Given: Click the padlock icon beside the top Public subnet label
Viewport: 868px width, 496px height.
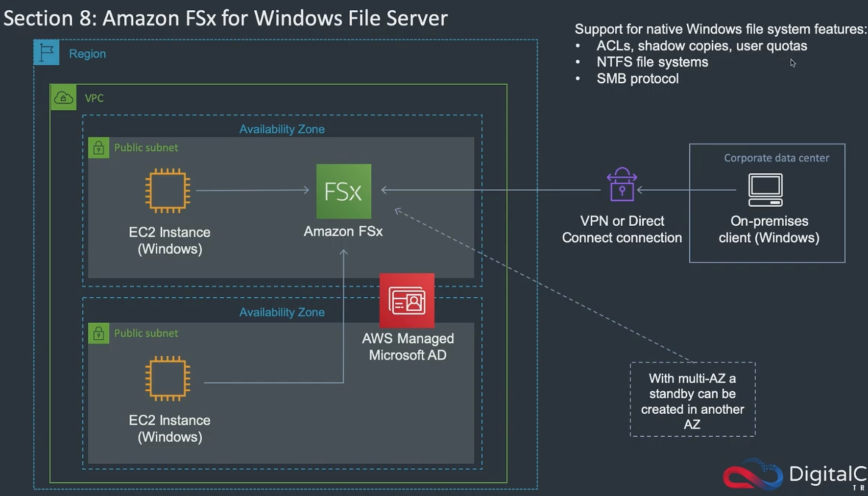Looking at the screenshot, I should coord(98,148).
